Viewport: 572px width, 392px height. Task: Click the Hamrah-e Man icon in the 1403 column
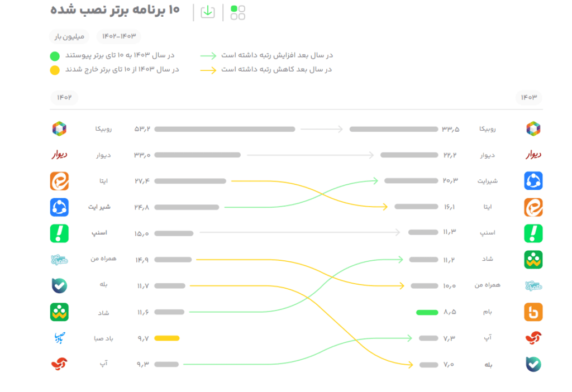(533, 285)
